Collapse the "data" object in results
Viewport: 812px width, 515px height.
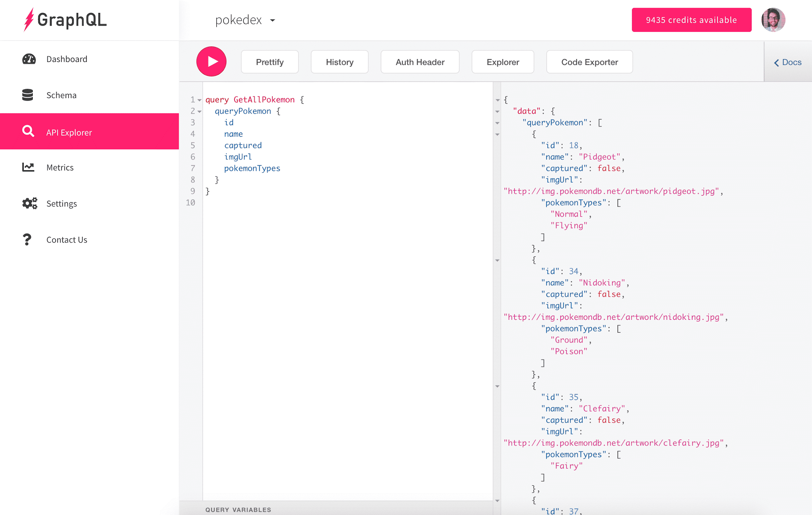coord(497,112)
